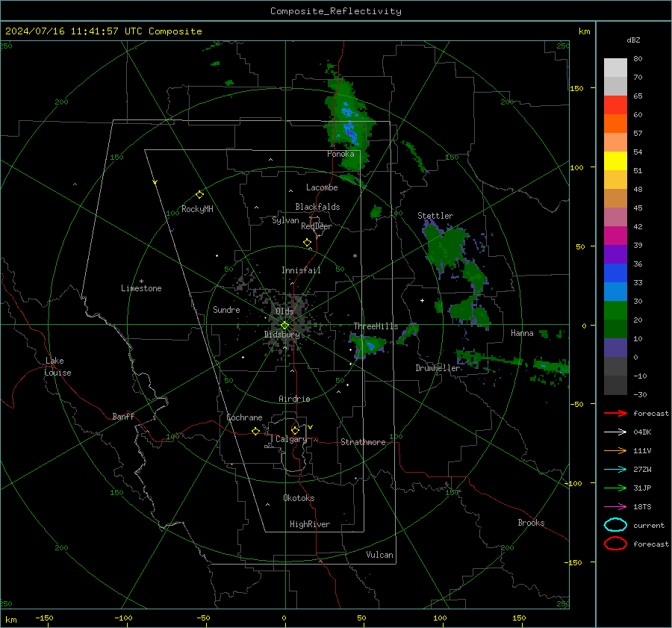This screenshot has height=628, width=672.
Task: Click the Vulcan city label
Action: 379,555
